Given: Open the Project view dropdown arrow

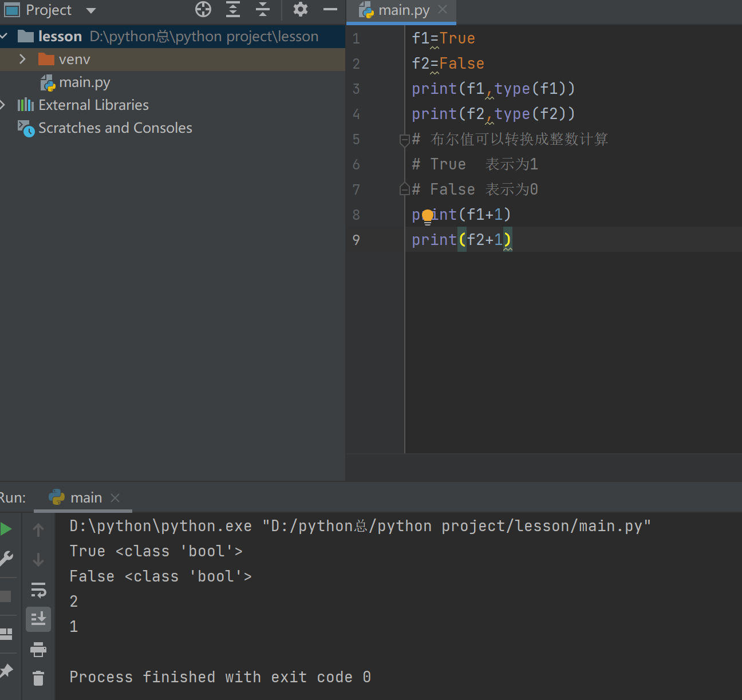Looking at the screenshot, I should click(90, 10).
